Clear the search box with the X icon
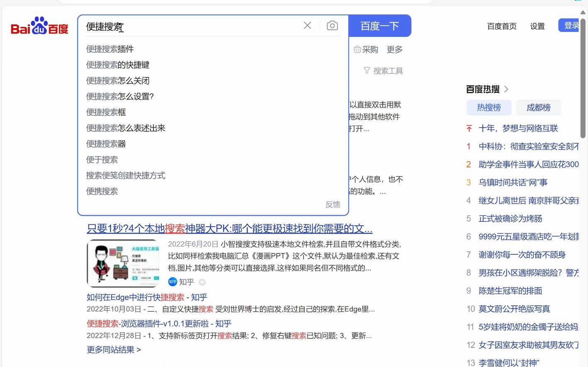Screen dimensions: 588x367 point(307,26)
